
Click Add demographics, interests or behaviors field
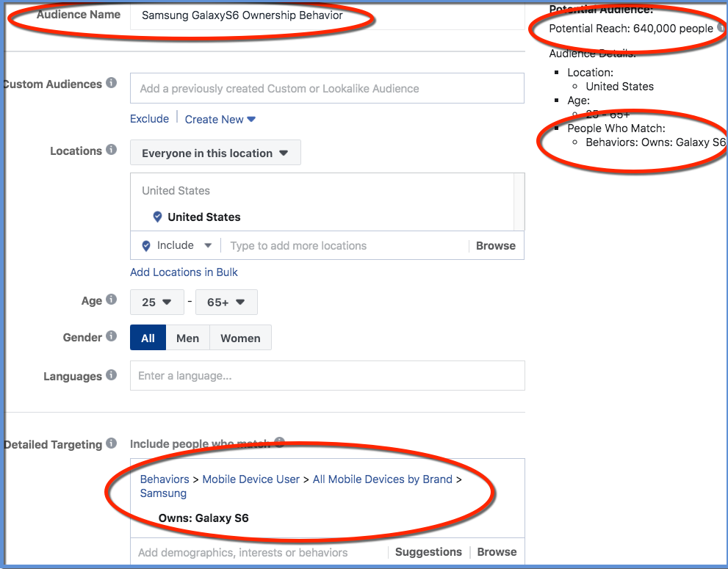click(x=259, y=552)
